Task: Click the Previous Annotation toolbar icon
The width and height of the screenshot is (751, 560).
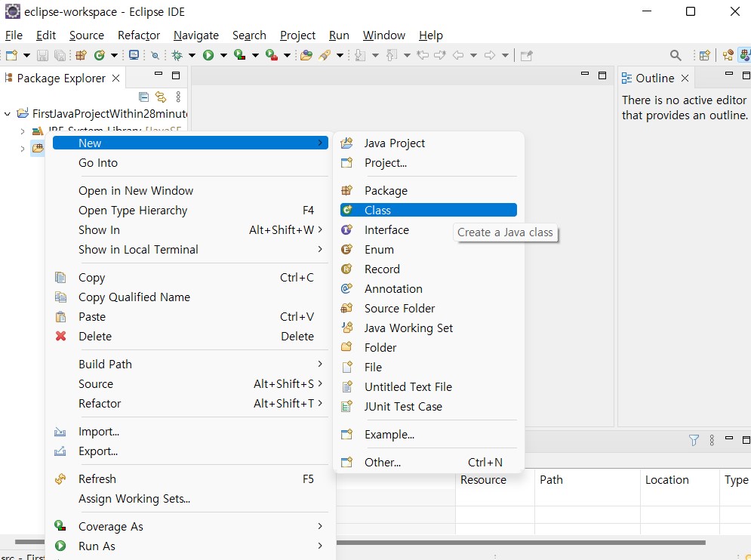Action: click(x=392, y=56)
